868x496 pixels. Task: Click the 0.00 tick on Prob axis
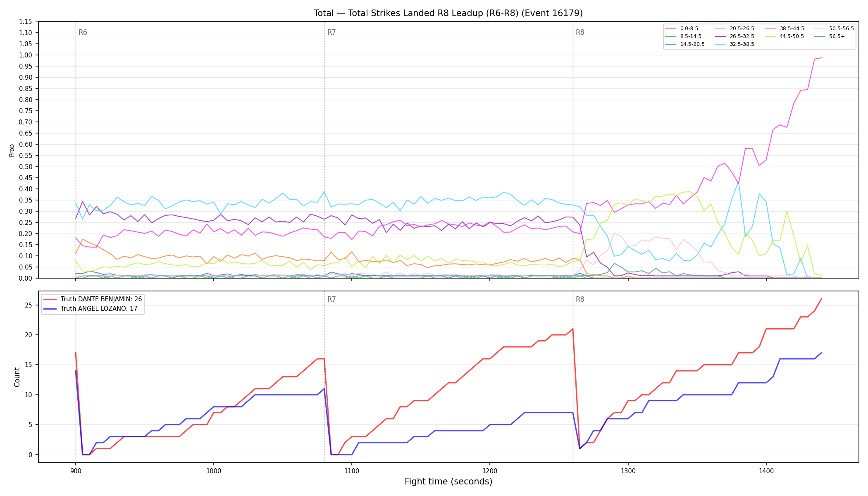[x=25, y=278]
